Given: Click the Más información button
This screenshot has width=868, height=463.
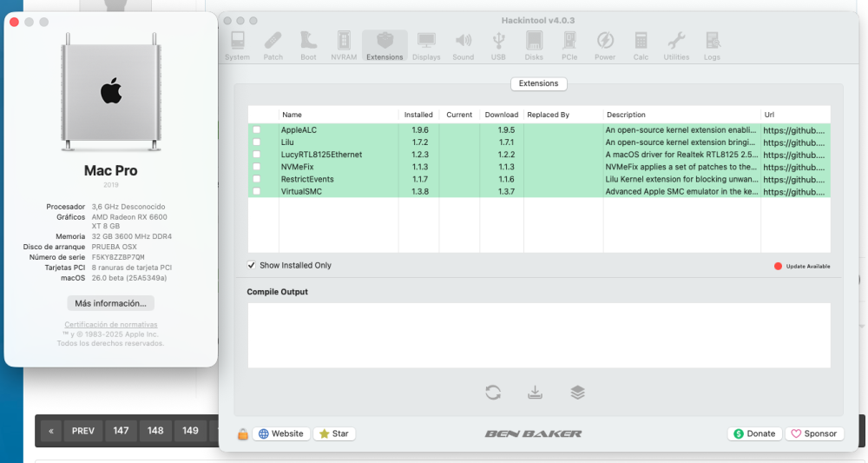Looking at the screenshot, I should click(x=111, y=303).
